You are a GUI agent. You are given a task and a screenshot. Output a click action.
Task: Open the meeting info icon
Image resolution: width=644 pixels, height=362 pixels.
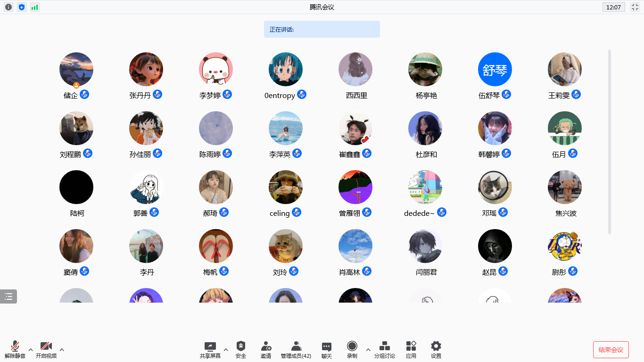8,7
